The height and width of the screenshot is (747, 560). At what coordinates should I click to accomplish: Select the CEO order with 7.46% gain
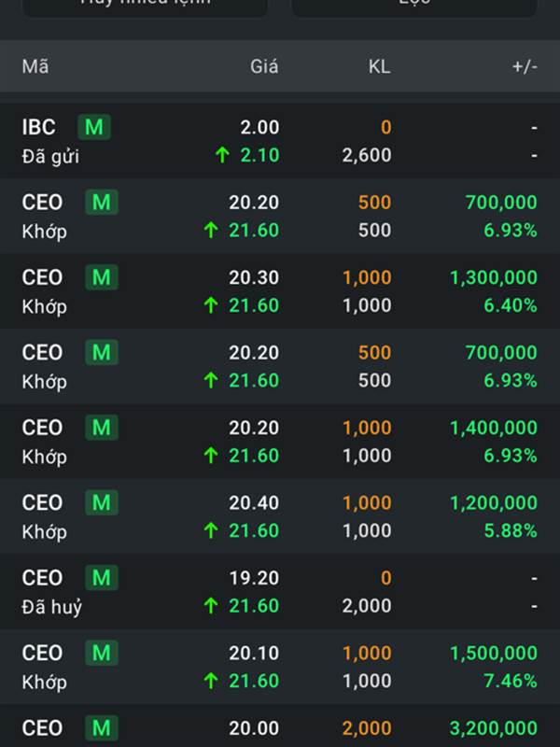click(280, 667)
